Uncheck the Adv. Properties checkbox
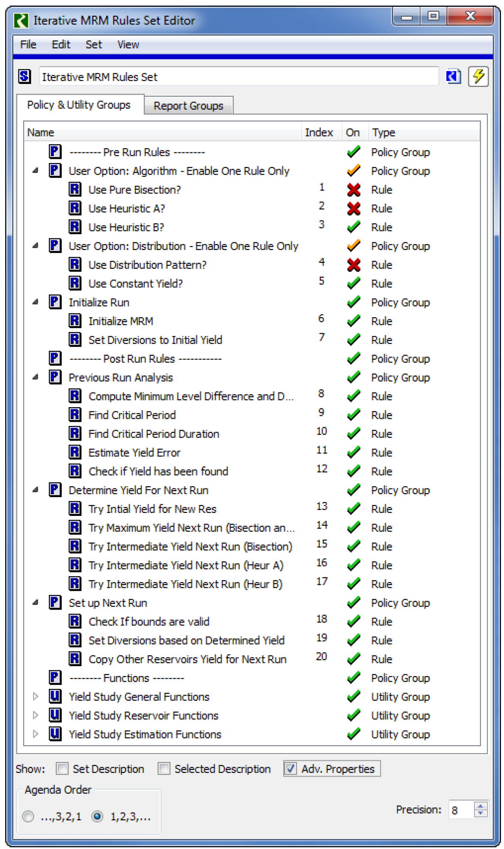The height and width of the screenshot is (849, 504). pos(290,769)
